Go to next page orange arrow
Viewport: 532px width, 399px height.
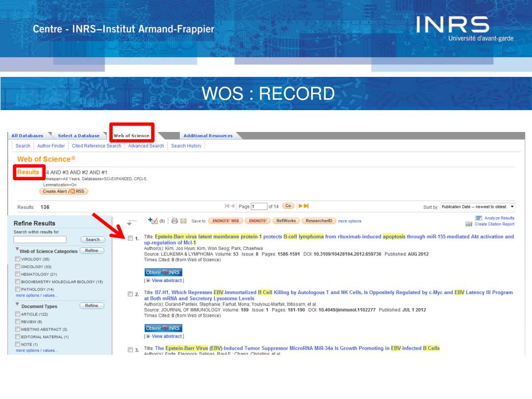click(300, 206)
